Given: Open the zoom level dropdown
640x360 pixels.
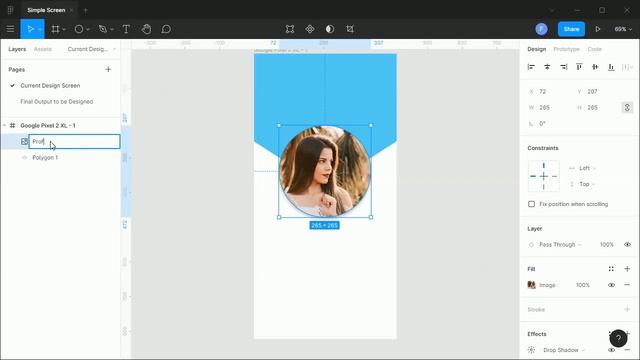Looking at the screenshot, I should (623, 29).
